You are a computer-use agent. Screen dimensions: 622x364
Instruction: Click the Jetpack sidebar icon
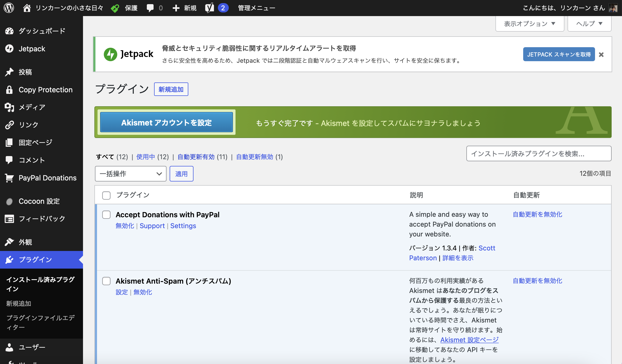[9, 49]
